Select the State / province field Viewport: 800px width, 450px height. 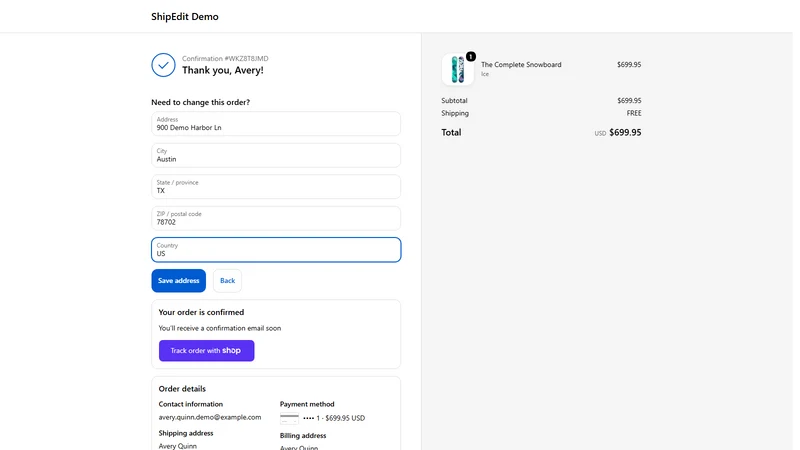click(276, 187)
